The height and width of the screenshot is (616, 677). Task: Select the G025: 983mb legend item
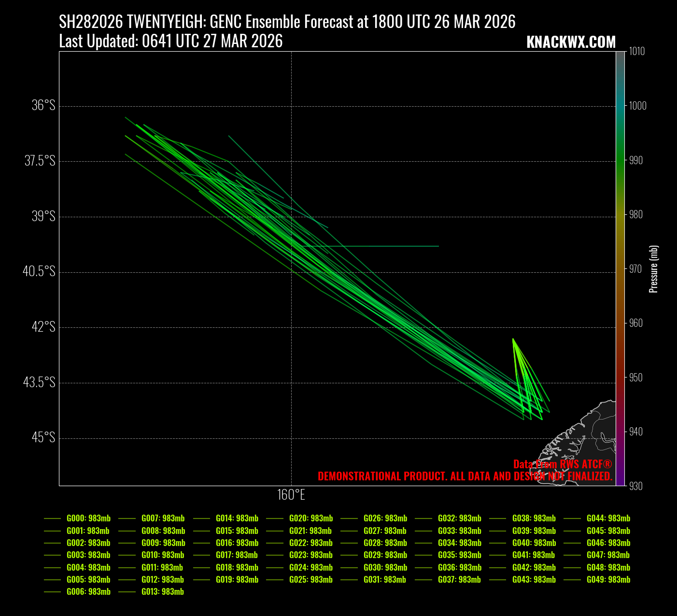pyautogui.click(x=310, y=579)
